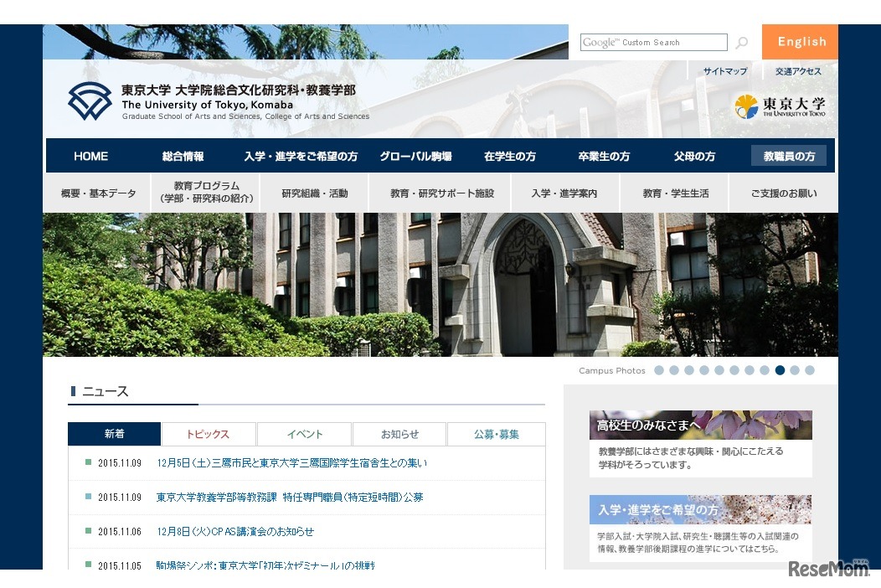Click the orange English button
The height and width of the screenshot is (588, 881).
click(x=800, y=41)
